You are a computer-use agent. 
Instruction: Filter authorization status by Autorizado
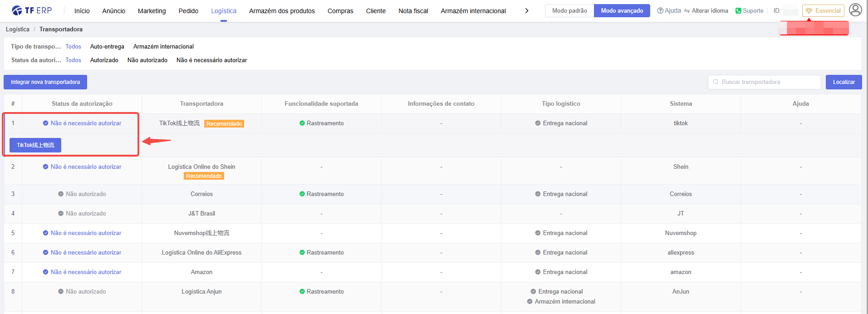104,60
